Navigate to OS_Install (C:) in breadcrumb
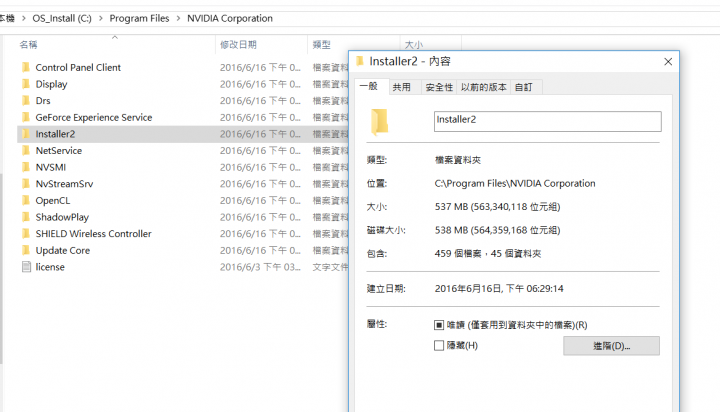 tap(62, 18)
